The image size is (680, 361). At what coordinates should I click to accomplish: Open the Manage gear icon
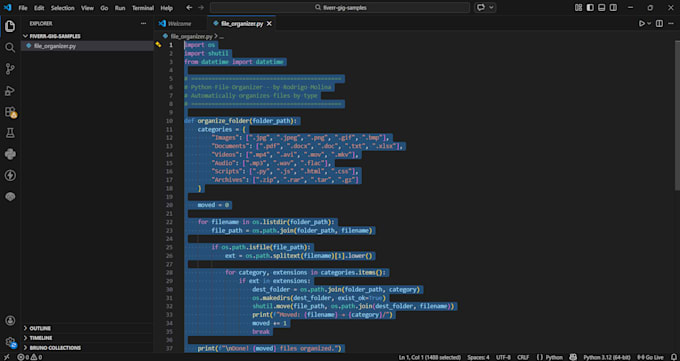10,342
